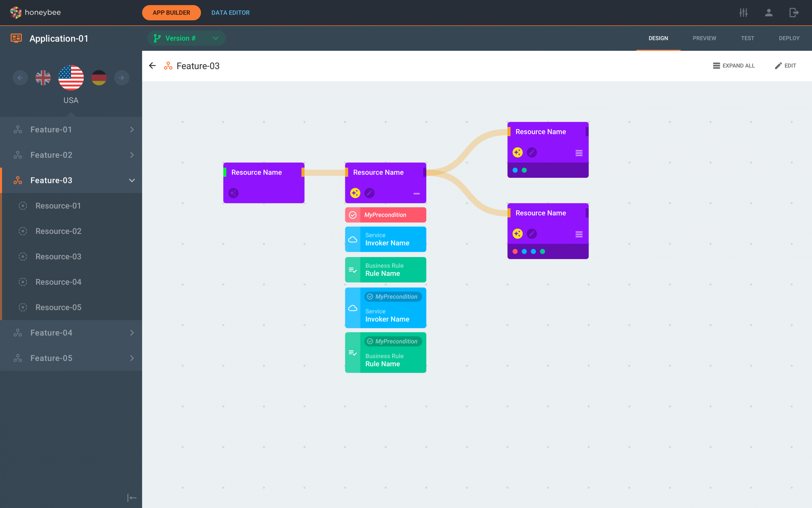The height and width of the screenshot is (508, 812).
Task: Click the pencil edit icon on the top-right resource node
Action: [532, 152]
